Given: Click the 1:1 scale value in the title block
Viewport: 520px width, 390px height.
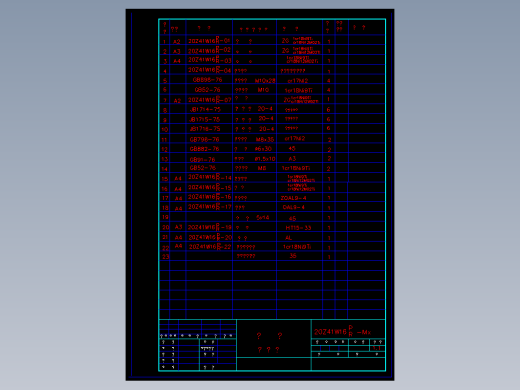Looking at the screenshot, I should tap(377, 348).
